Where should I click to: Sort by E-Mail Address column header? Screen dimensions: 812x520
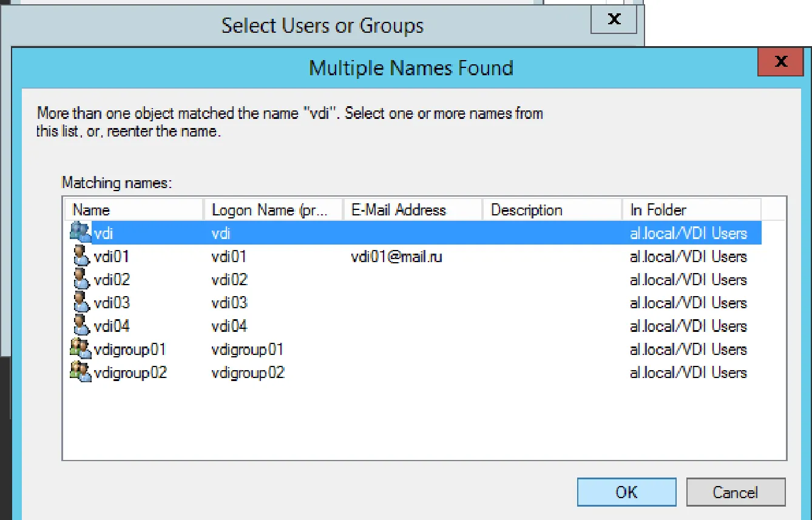pyautogui.click(x=413, y=210)
